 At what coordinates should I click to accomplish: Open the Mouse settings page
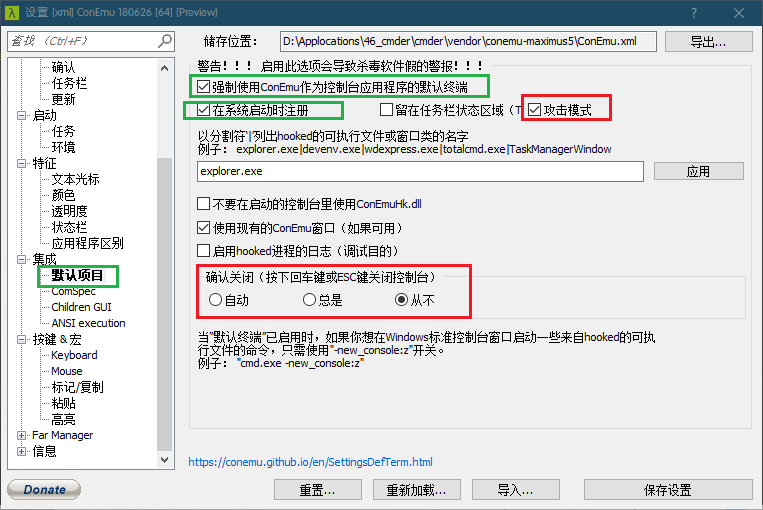(x=67, y=371)
